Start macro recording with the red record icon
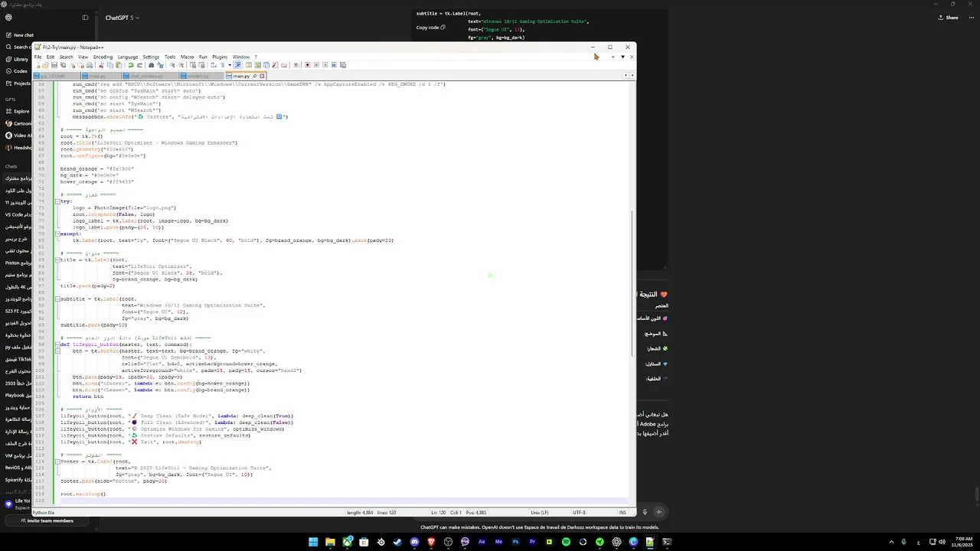Image resolution: width=980 pixels, height=551 pixels. tap(307, 65)
